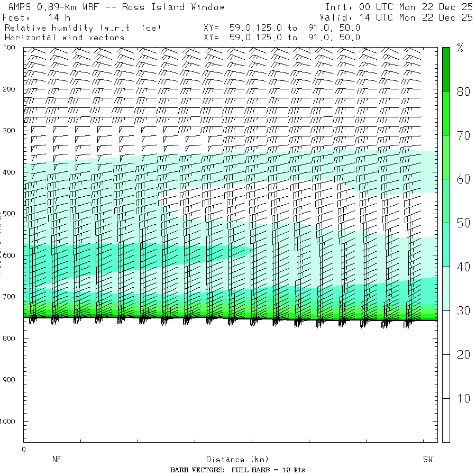The height and width of the screenshot is (476, 476).
Task: Click the '%' unit label above colorbar
Action: [x=460, y=48]
